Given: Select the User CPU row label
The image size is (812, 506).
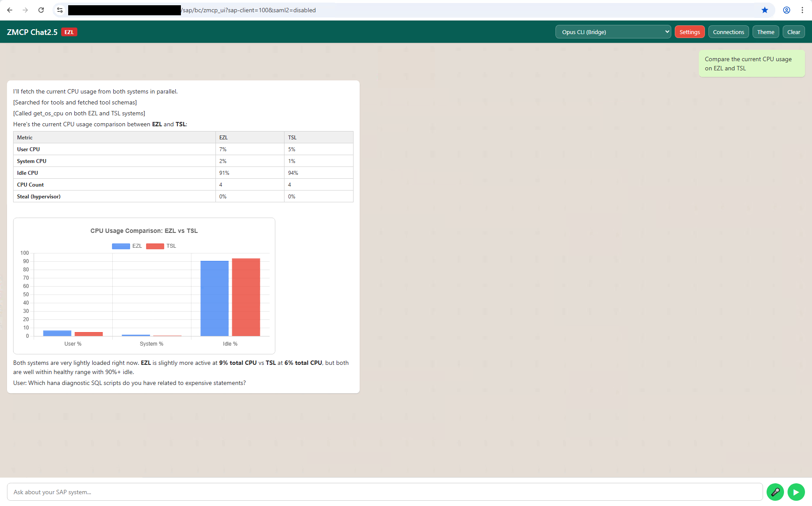Looking at the screenshot, I should coord(28,149).
